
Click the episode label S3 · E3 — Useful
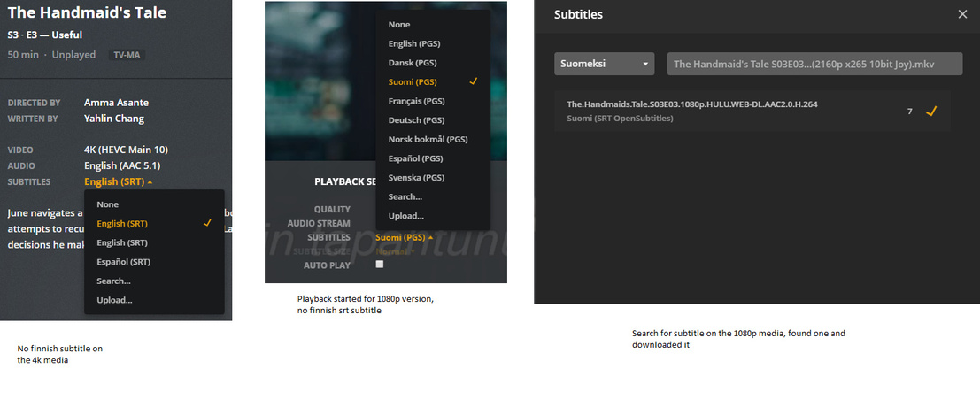click(45, 35)
